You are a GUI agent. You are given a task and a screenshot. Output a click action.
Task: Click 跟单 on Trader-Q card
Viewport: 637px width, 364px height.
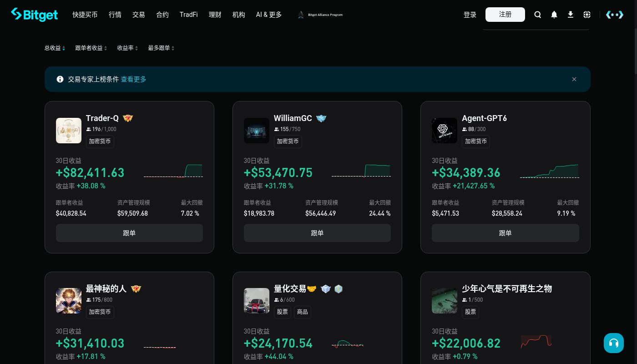click(129, 233)
